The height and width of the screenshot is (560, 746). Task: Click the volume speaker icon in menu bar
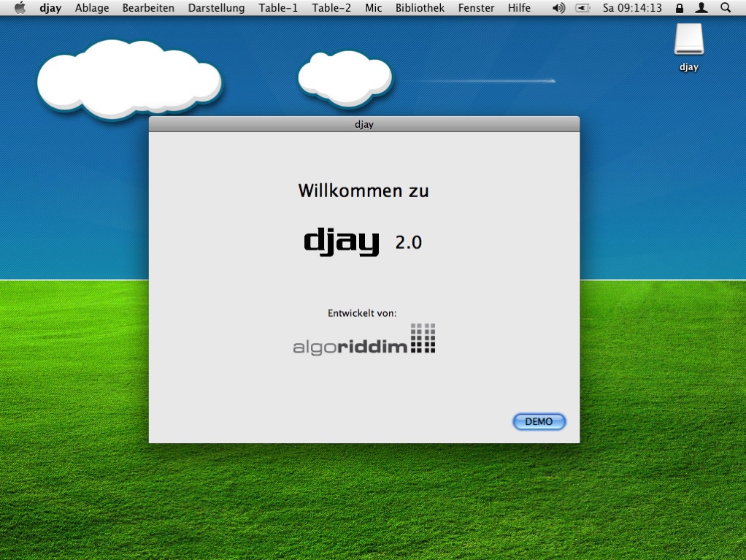pos(558,7)
